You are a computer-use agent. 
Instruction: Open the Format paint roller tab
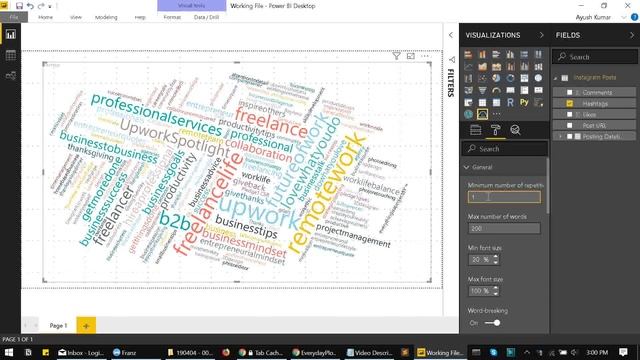click(496, 130)
